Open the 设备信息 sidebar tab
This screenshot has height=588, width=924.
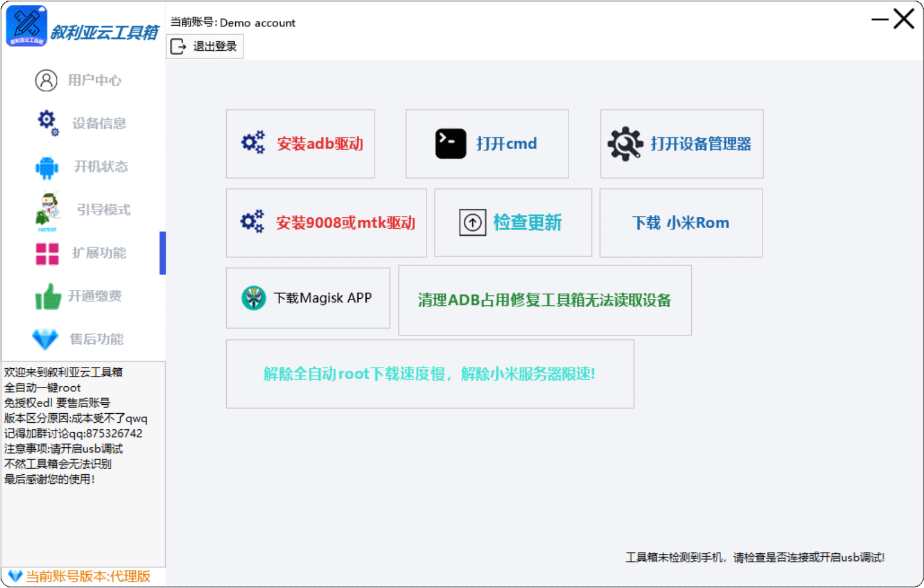tap(99, 123)
